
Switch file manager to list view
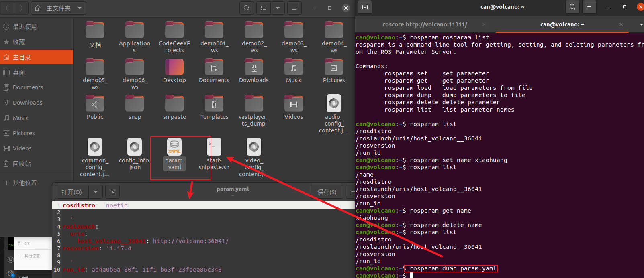point(264,8)
